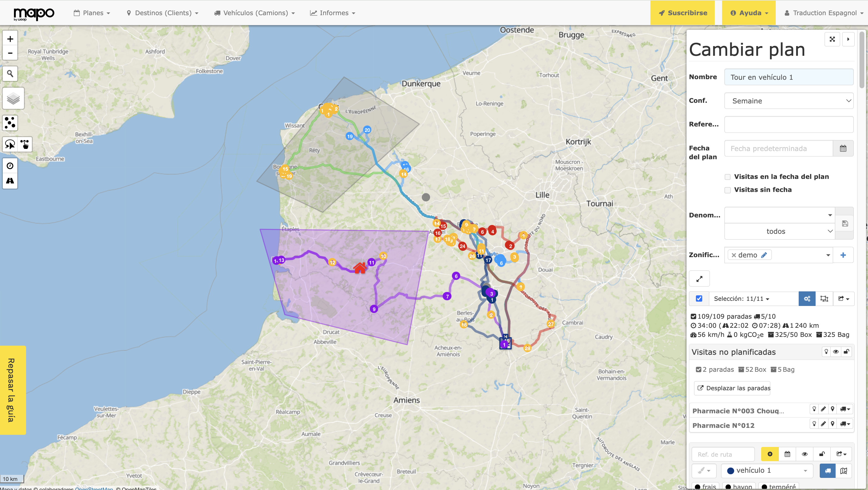868x490 pixels.
Task: Open Repasar la guía side tab
Action: click(x=13, y=390)
